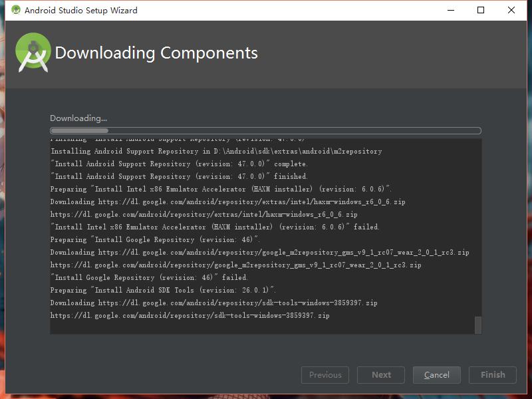Click "Preparing Install Google Repository" log line
The width and height of the screenshot is (532, 399).
coord(155,239)
